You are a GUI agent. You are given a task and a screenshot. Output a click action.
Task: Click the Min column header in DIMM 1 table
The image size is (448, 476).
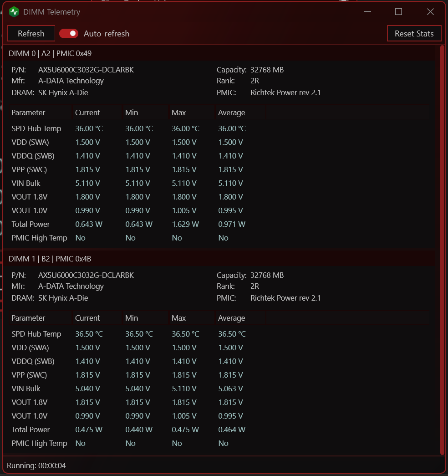pyautogui.click(x=145, y=318)
